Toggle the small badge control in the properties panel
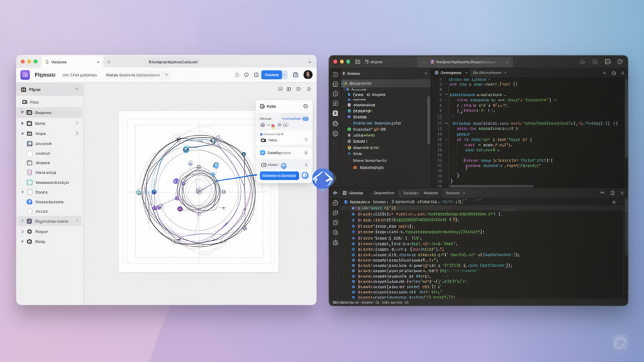Image resolution: width=644 pixels, height=362 pixels. (x=304, y=118)
